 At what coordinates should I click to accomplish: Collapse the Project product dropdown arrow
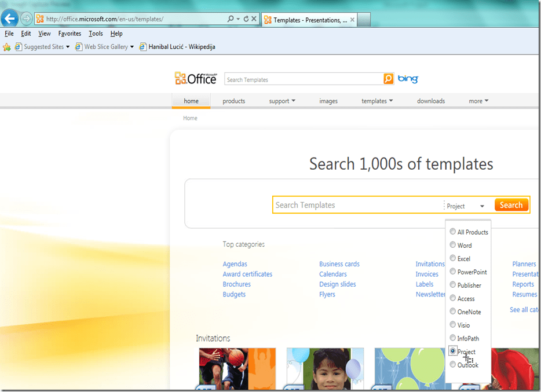click(482, 206)
